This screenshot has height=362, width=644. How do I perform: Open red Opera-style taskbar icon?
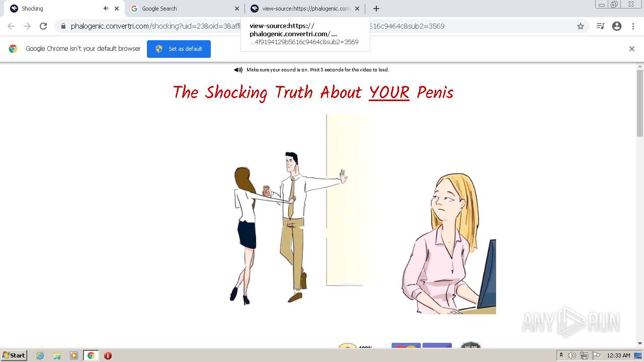pos(108,355)
